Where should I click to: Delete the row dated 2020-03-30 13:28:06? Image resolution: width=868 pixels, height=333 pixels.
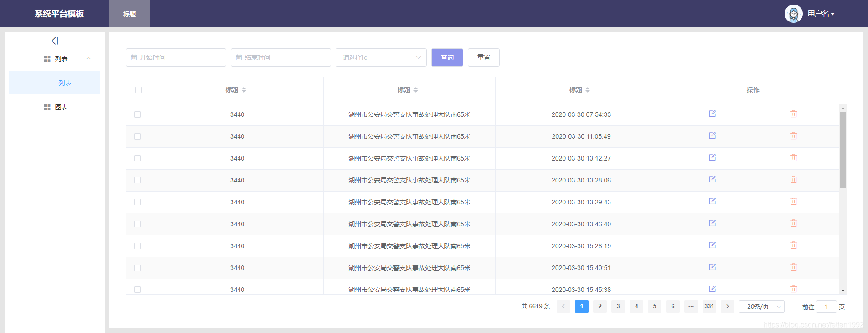click(x=793, y=179)
